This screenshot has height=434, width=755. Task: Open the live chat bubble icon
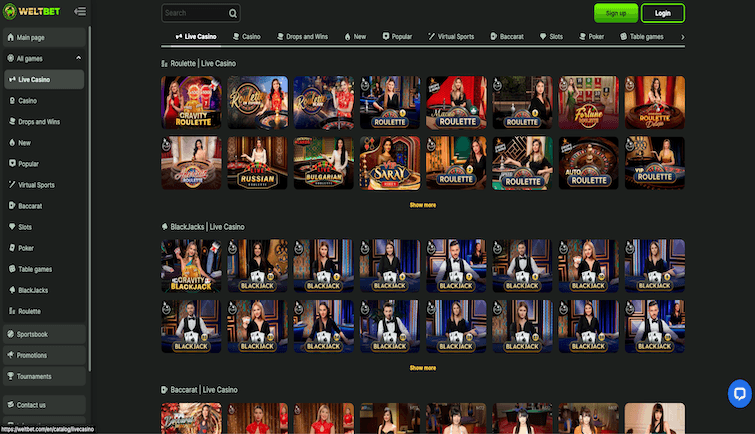[x=740, y=394]
